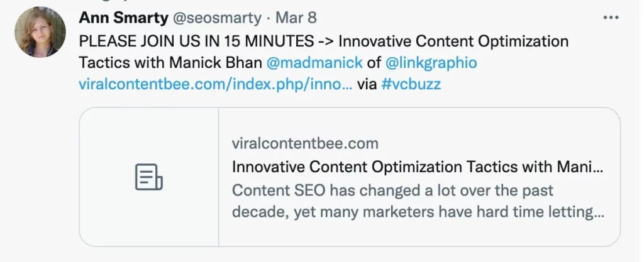Open the tweet's more options menu

(611, 18)
